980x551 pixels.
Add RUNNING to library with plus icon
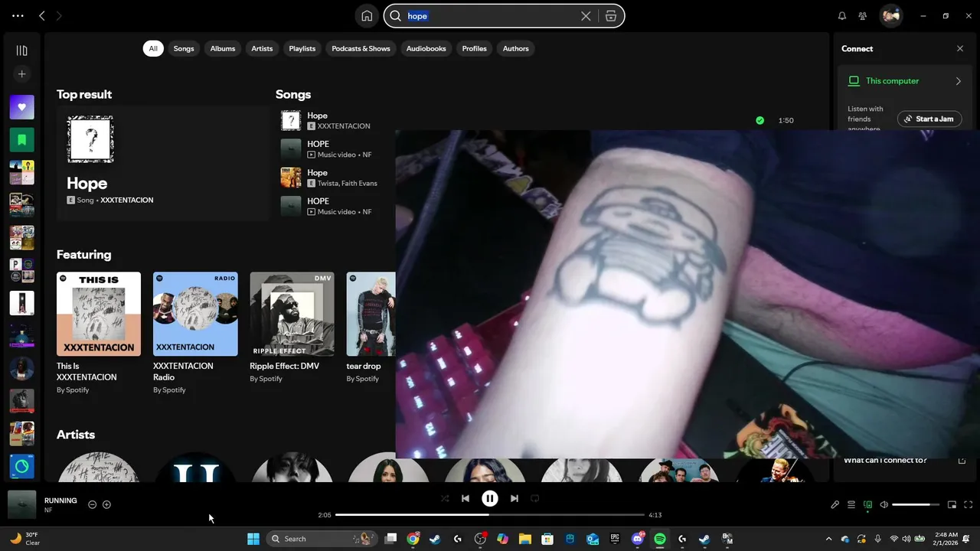[106, 505]
